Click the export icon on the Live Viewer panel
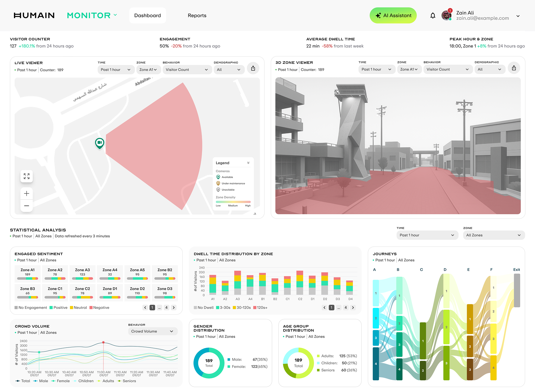The image size is (535, 392). pos(253,68)
